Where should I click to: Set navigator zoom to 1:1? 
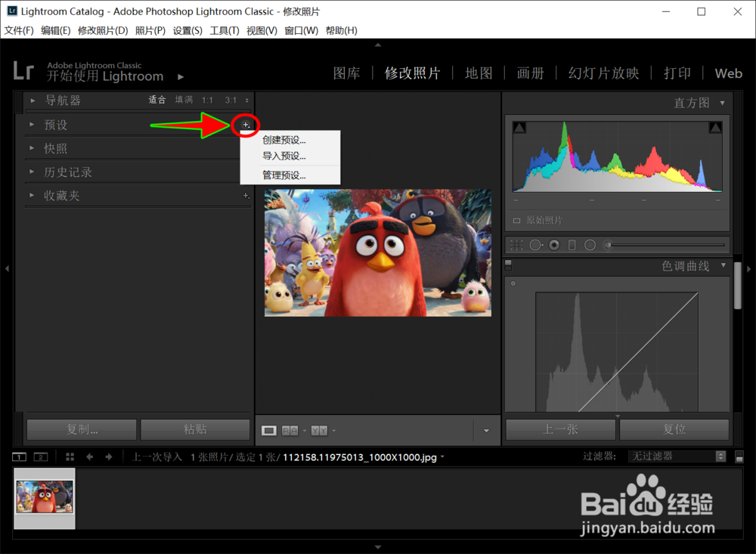pyautogui.click(x=207, y=101)
